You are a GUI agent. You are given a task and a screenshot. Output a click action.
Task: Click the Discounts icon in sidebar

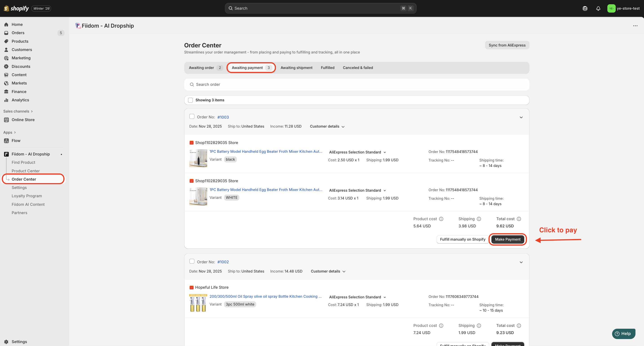(6, 67)
